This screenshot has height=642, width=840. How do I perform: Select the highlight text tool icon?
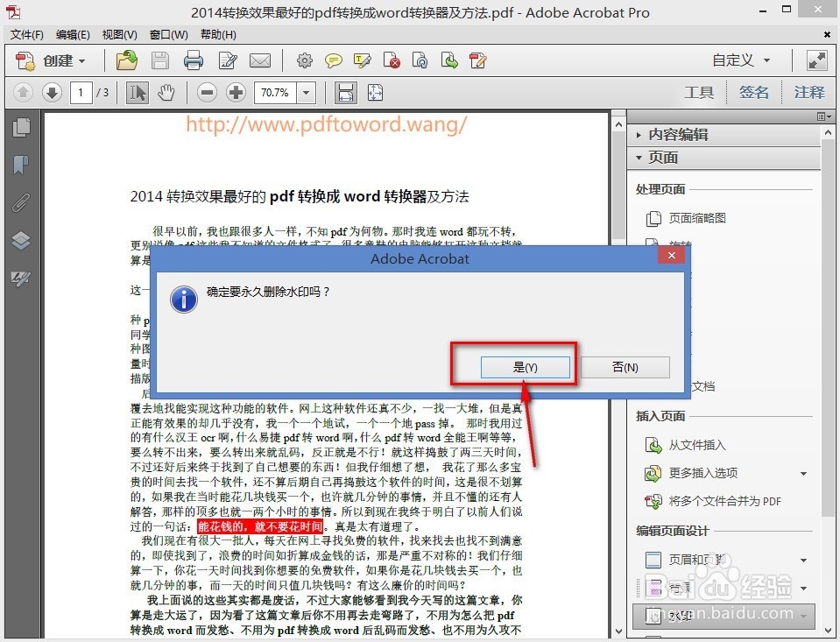363,60
